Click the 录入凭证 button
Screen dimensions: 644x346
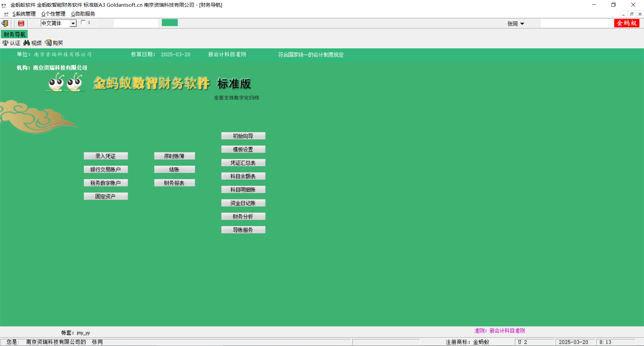tap(106, 156)
